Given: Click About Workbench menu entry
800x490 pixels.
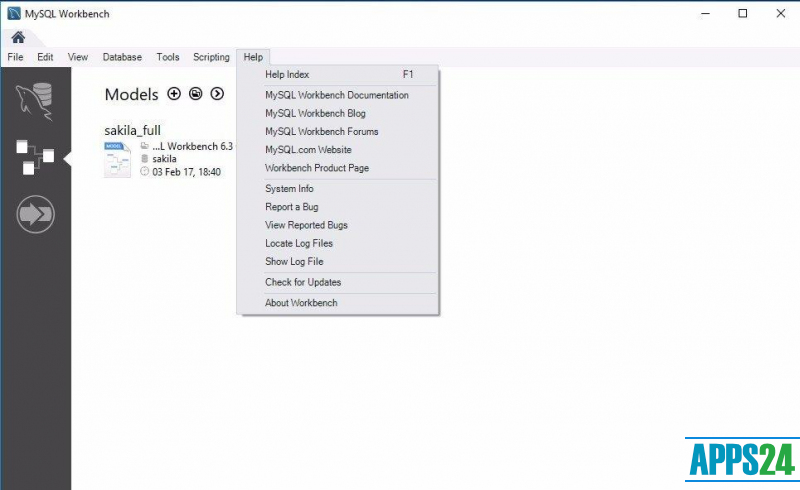Looking at the screenshot, I should point(301,303).
